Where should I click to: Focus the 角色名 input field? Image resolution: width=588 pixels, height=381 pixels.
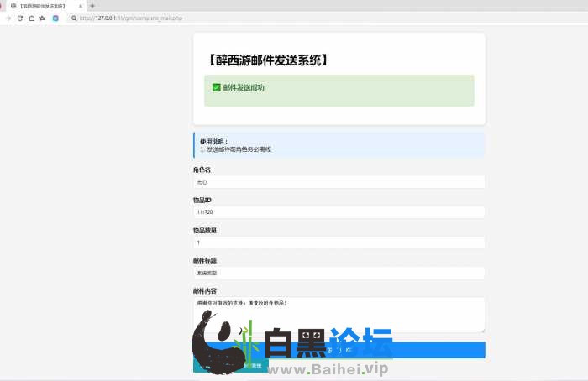click(x=339, y=181)
